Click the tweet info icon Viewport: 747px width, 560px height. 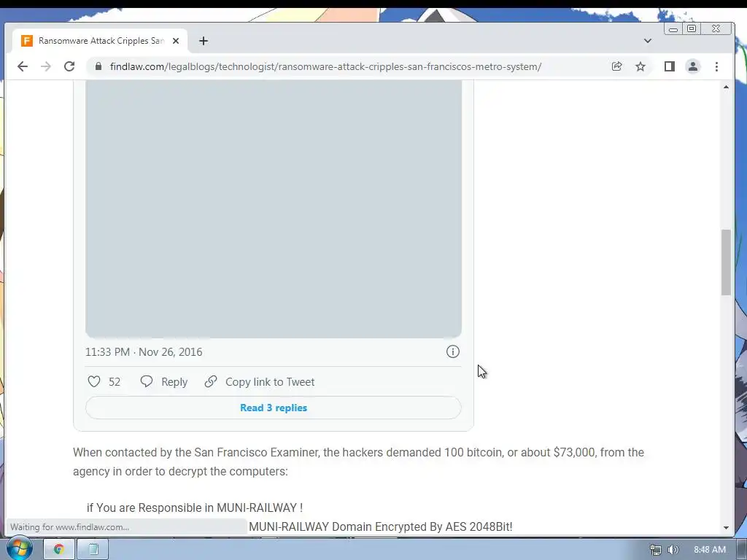(x=452, y=351)
